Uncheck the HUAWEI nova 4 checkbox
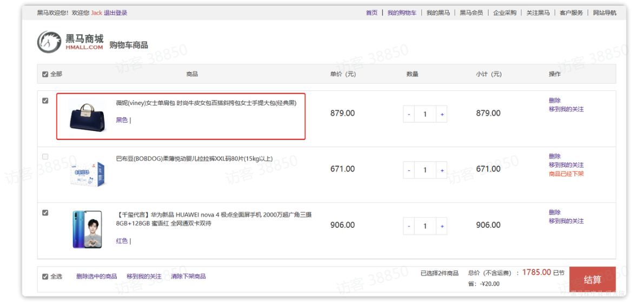Screen dimensions: 644x303 pyautogui.click(x=45, y=213)
